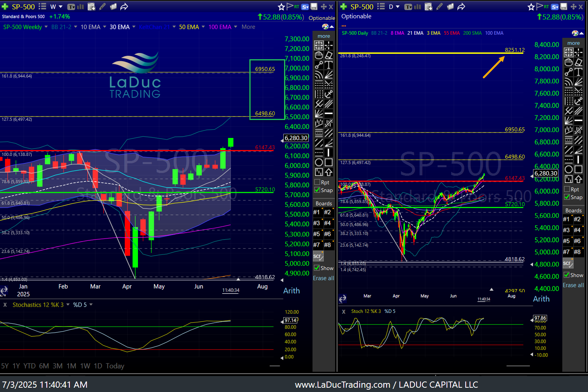Toggle the Snap checkbox in daily chart sidebar
This screenshot has height=392, width=588.
(x=567, y=197)
